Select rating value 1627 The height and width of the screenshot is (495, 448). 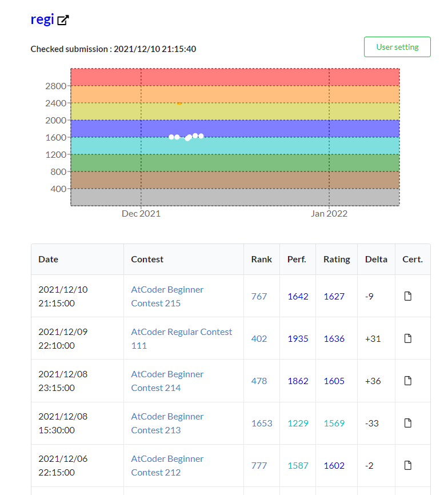(x=334, y=297)
